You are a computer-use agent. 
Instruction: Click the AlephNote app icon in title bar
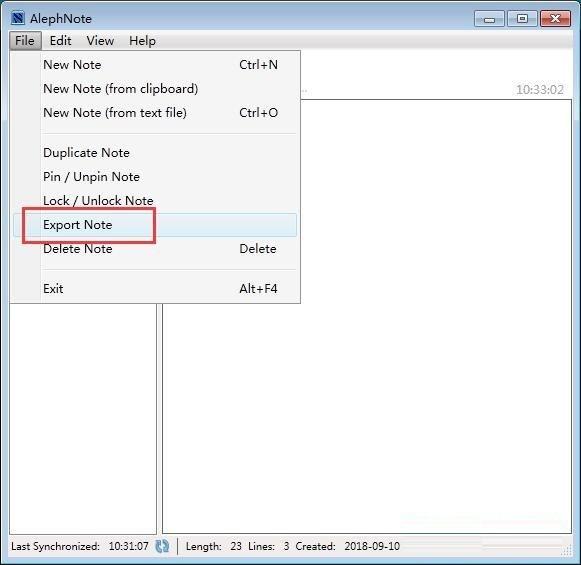tap(18, 18)
